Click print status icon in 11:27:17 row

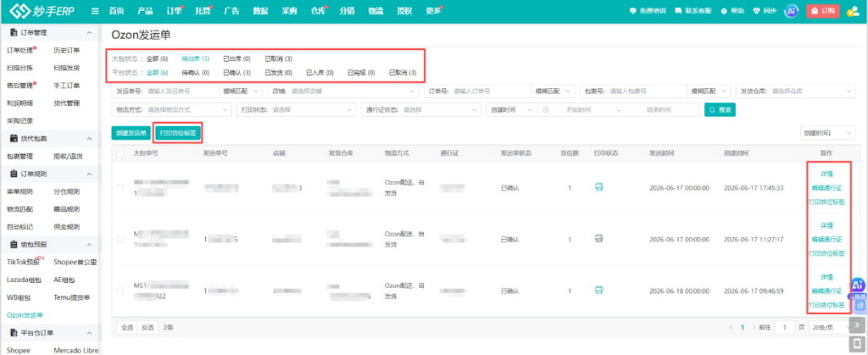tap(598, 239)
